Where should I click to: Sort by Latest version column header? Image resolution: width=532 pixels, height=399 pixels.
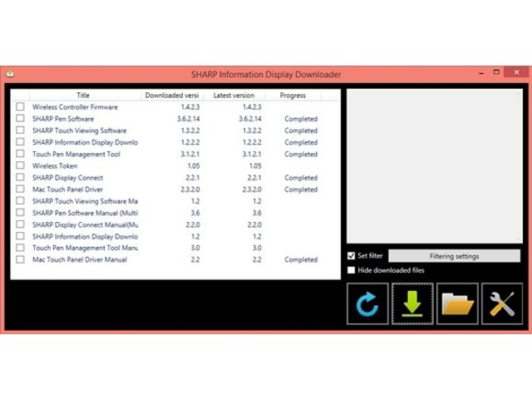[x=234, y=96]
